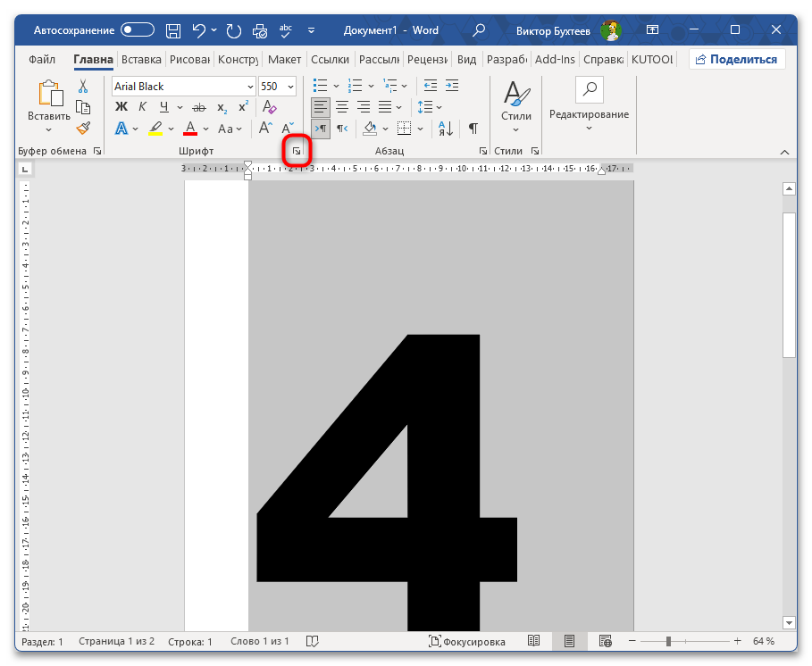Click the Format Painter brush icon
Viewport: 812px width, 666px height.
(83, 129)
